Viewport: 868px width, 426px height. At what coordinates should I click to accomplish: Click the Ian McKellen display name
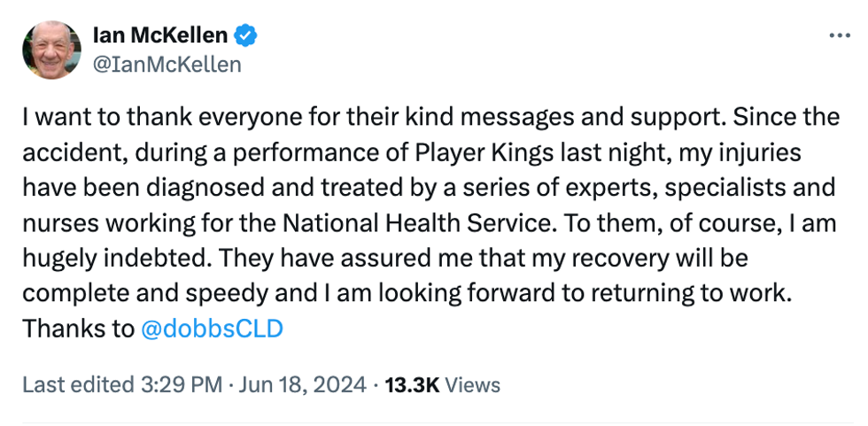coord(160,36)
